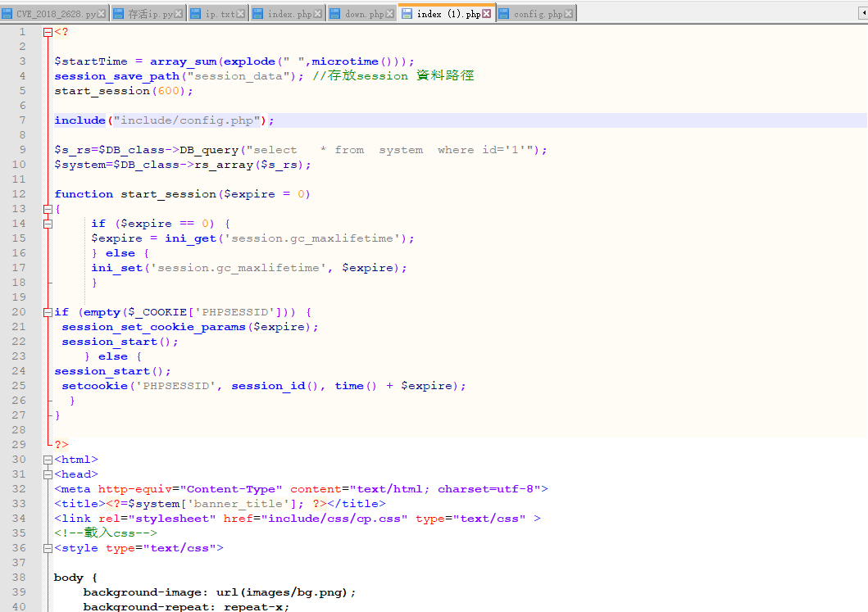Collapse the head tag fold at line 31
Image resolution: width=868 pixels, height=612 pixels.
coord(48,474)
